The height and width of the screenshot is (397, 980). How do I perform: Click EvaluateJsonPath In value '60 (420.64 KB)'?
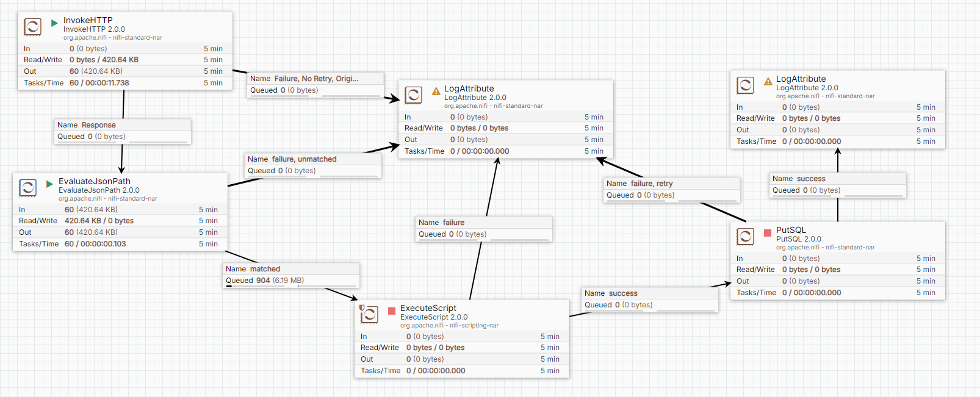[x=91, y=210]
